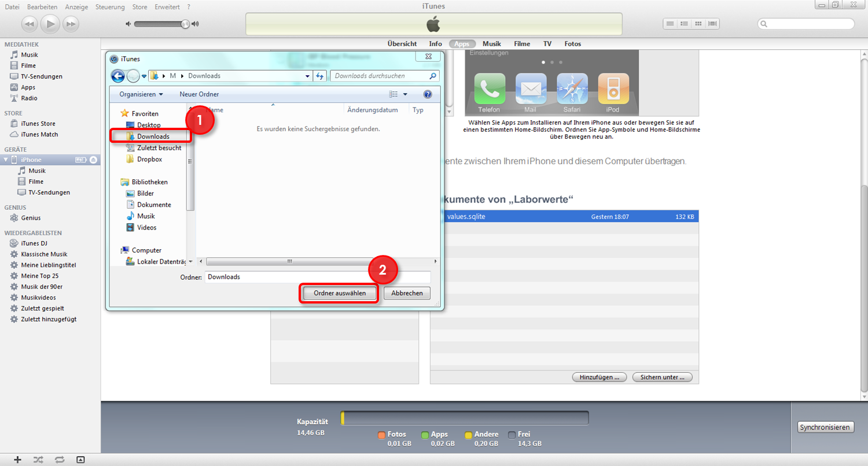Select Dropbox in Favoriten
This screenshot has height=466, width=868.
click(149, 159)
